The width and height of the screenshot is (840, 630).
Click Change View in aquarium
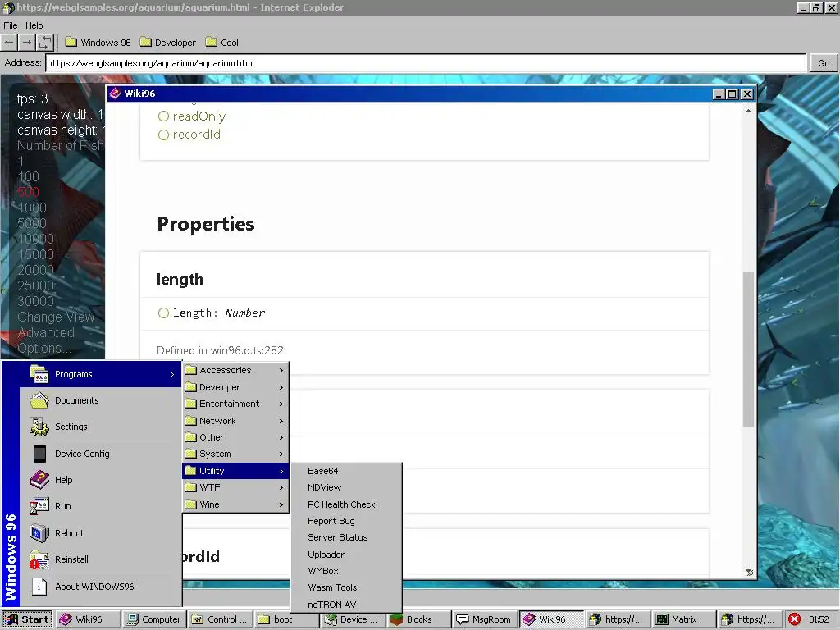pyautogui.click(x=56, y=317)
